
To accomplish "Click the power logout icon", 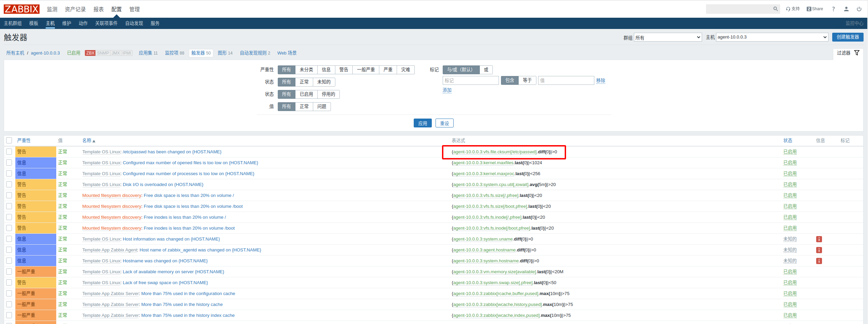I will (x=859, y=9).
